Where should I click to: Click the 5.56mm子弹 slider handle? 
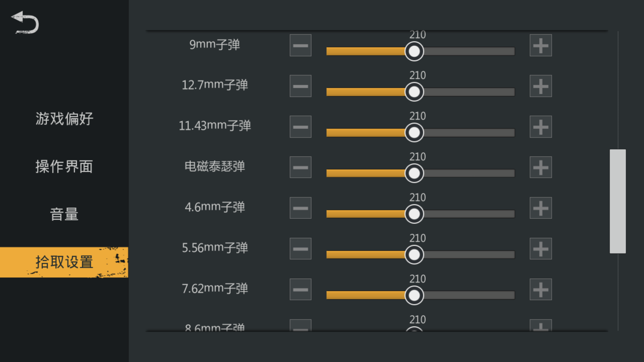pos(414,255)
